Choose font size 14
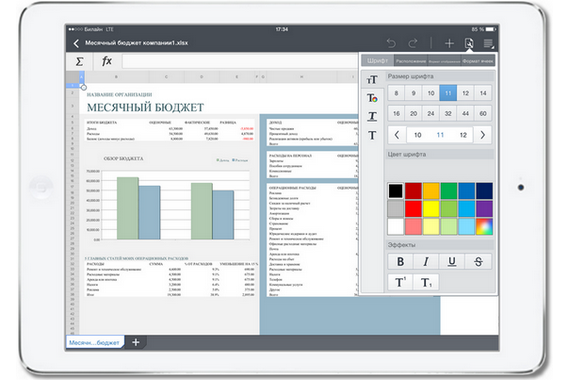 coord(483,93)
